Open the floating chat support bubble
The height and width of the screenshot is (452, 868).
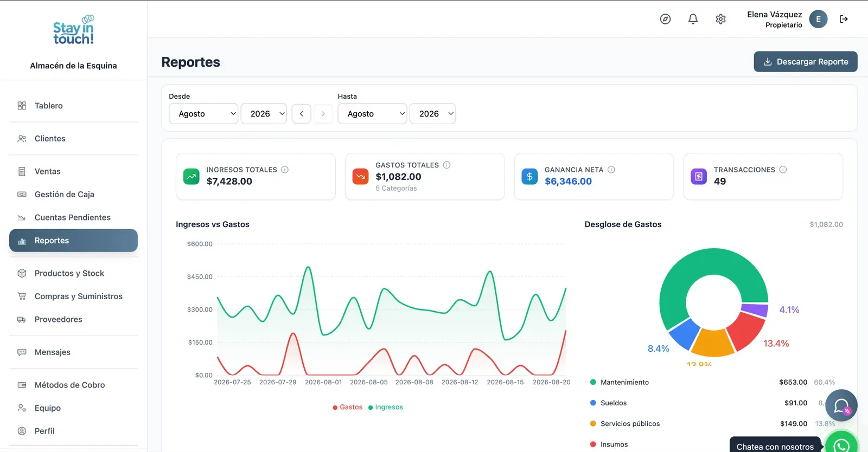[x=841, y=405]
